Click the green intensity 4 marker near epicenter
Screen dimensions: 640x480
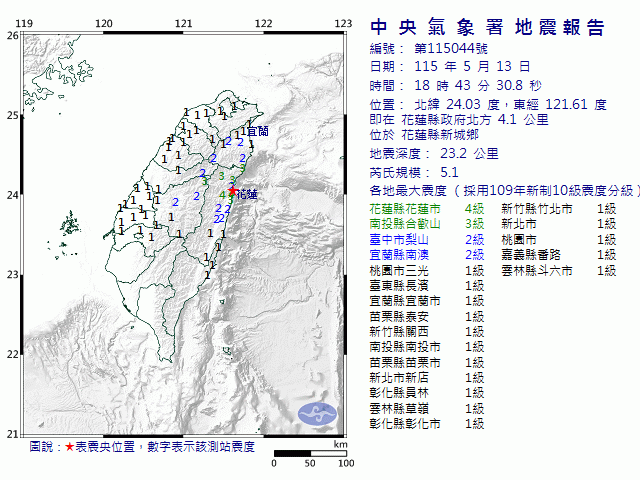(222, 196)
